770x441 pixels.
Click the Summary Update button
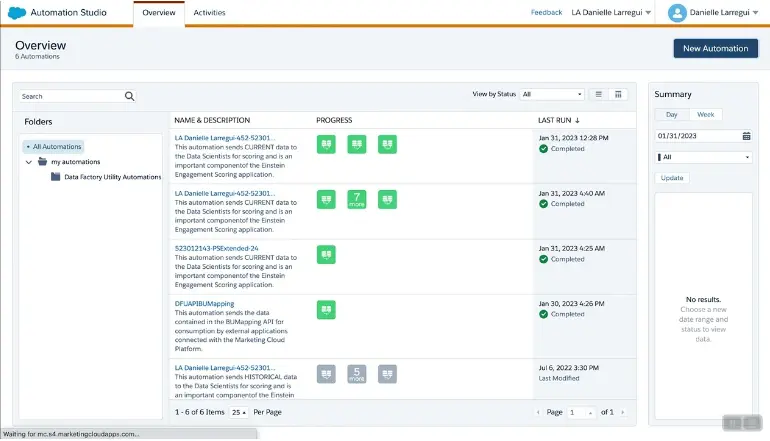point(672,178)
